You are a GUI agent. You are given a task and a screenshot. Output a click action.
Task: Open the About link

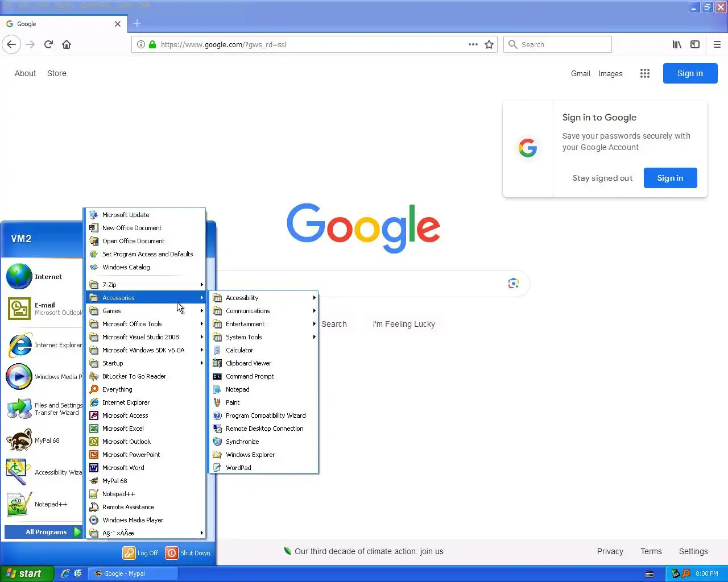[x=25, y=73]
